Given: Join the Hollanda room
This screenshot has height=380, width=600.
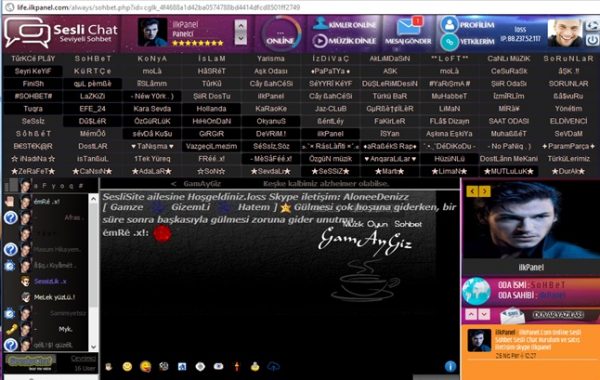Looking at the screenshot, I should tap(211, 109).
